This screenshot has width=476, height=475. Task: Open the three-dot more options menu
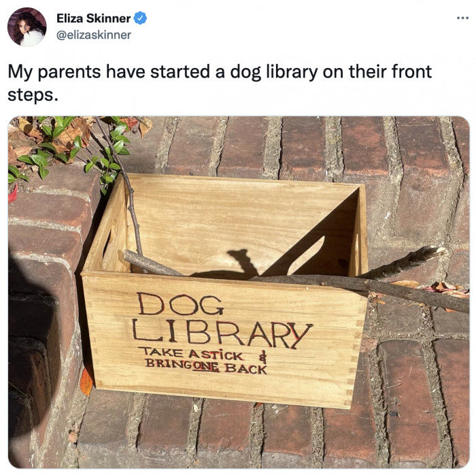coord(462,18)
